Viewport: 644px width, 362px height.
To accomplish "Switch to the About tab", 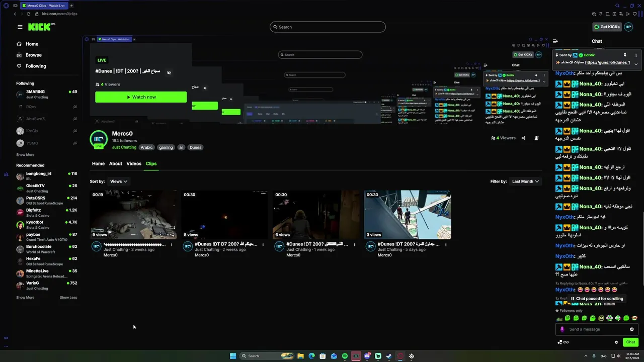I will [x=116, y=164].
